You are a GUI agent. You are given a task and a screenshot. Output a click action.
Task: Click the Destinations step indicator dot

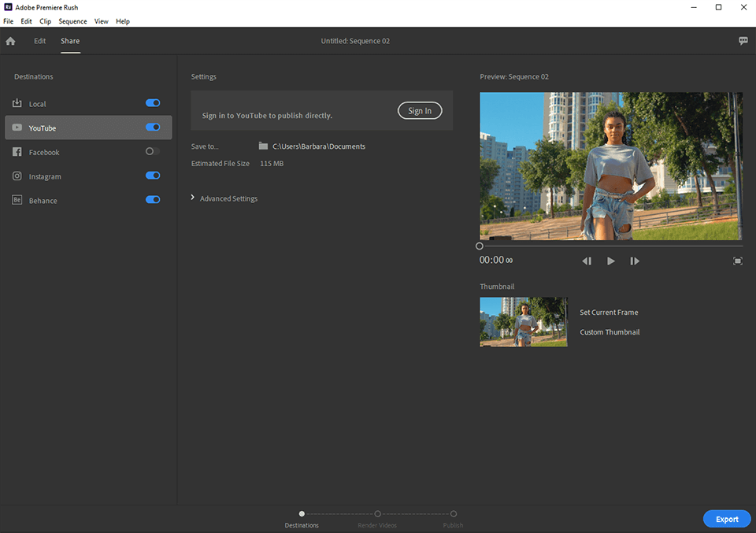[x=302, y=514]
